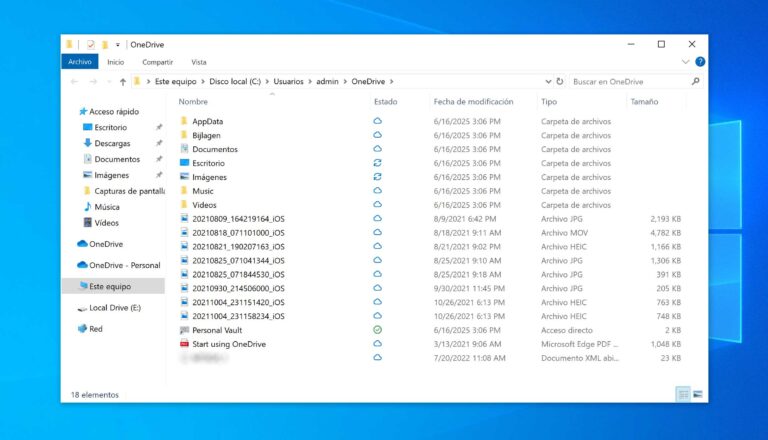Unpin Imágenes using its sidebar pin icon
Image resolution: width=768 pixels, height=440 pixels.
coord(159,175)
